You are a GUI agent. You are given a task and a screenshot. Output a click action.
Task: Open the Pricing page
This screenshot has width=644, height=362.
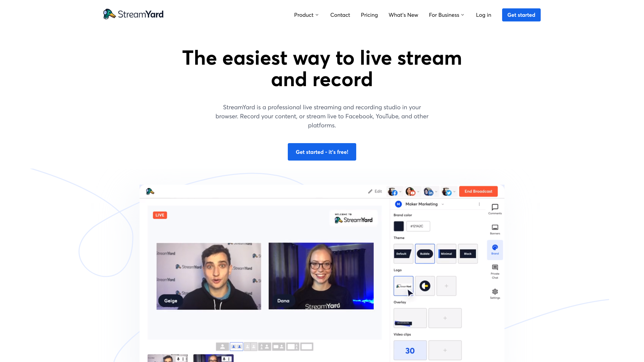tap(369, 15)
